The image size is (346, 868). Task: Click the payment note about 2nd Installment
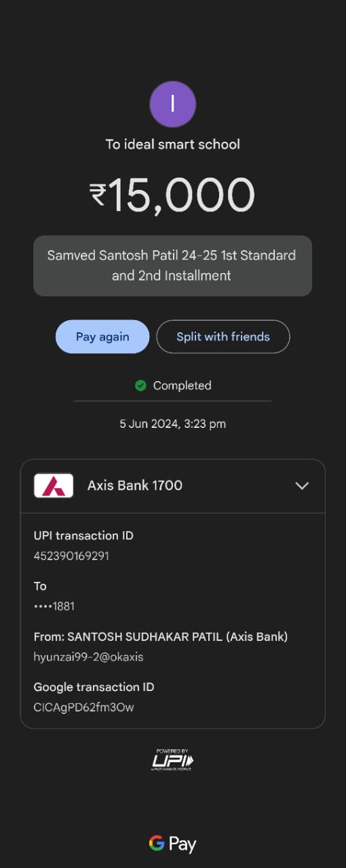172,266
